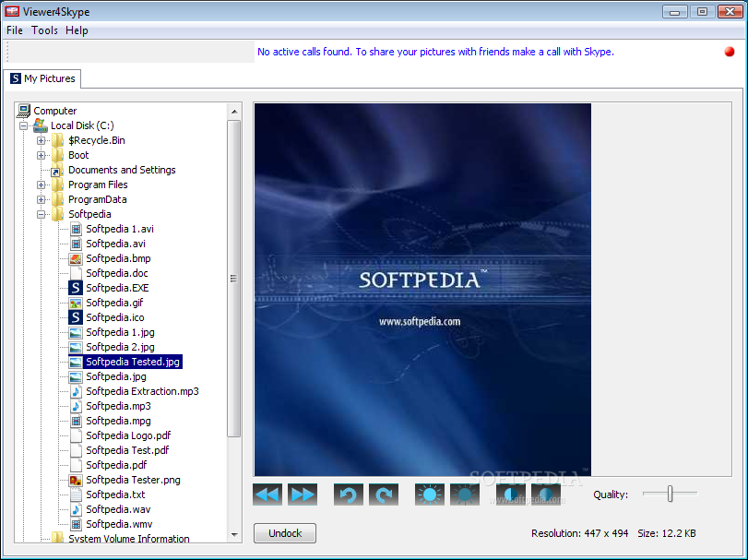Click the Undock button
Image resolution: width=748 pixels, height=560 pixels.
pos(285,533)
